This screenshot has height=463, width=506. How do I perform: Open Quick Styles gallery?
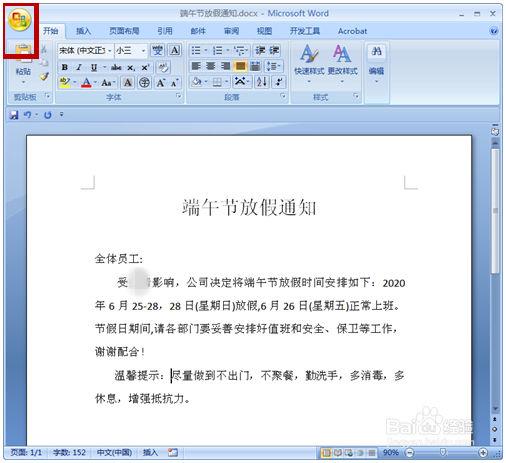[309, 60]
